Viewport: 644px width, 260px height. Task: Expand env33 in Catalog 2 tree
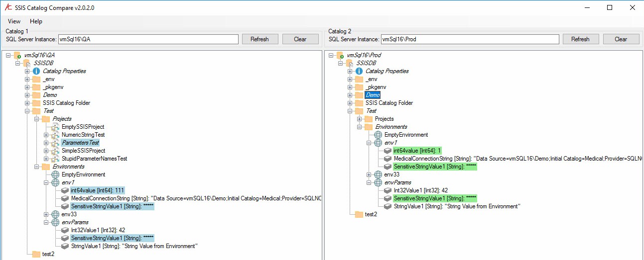pos(369,174)
